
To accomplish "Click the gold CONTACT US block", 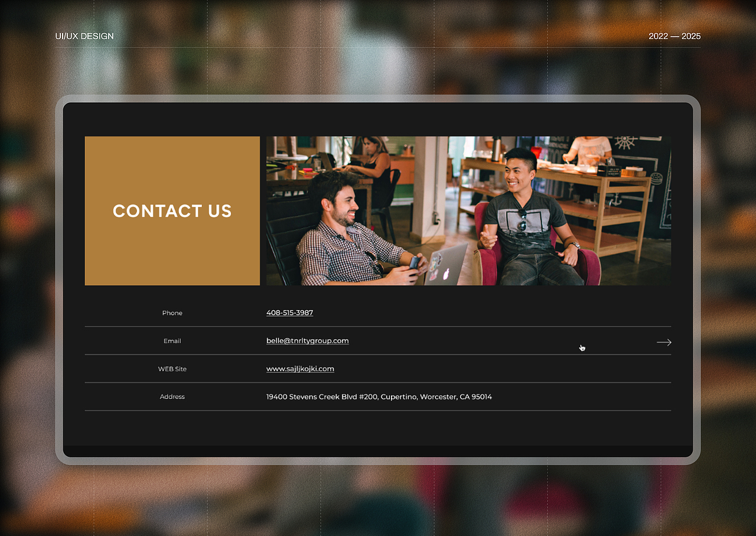I will [172, 211].
